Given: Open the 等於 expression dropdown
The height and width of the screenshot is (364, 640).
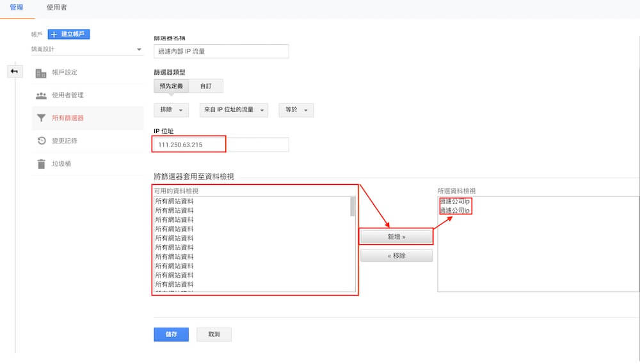Looking at the screenshot, I should pyautogui.click(x=296, y=110).
